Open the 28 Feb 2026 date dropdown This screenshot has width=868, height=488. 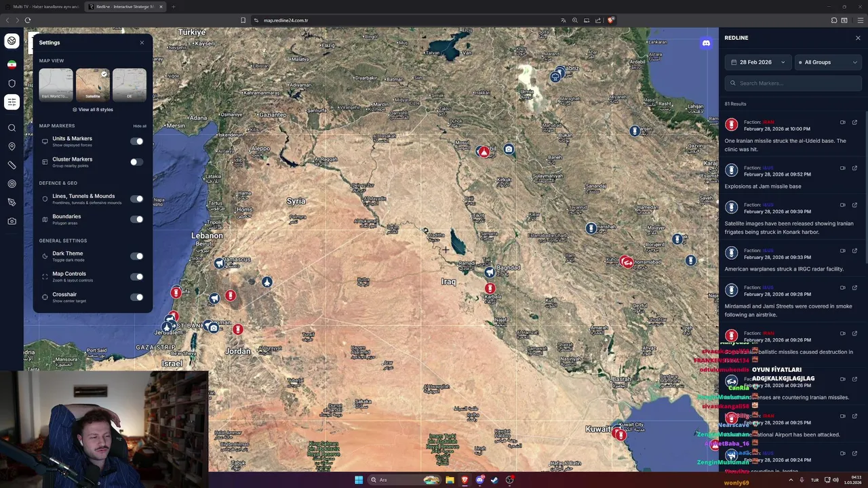[757, 62]
